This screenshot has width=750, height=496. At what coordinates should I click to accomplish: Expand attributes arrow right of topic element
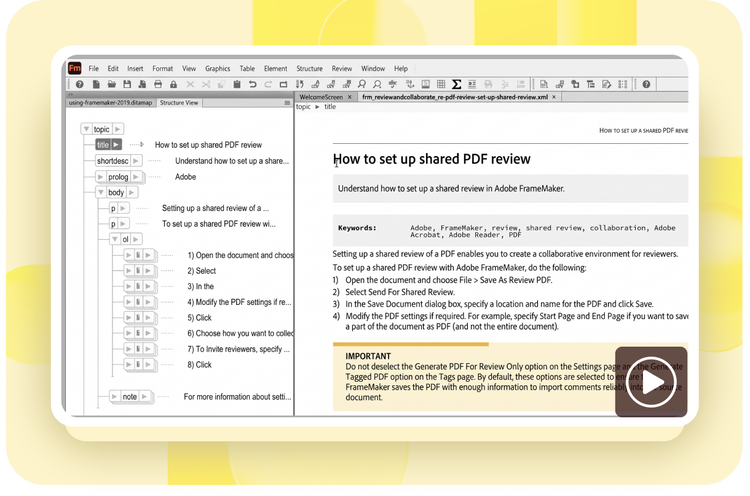118,129
